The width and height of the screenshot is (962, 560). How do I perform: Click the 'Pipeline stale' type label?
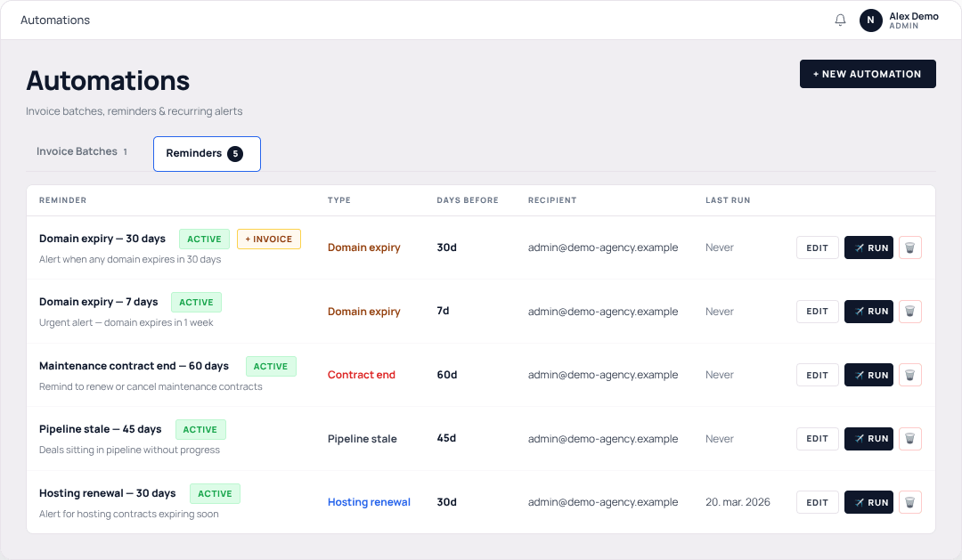(x=362, y=439)
